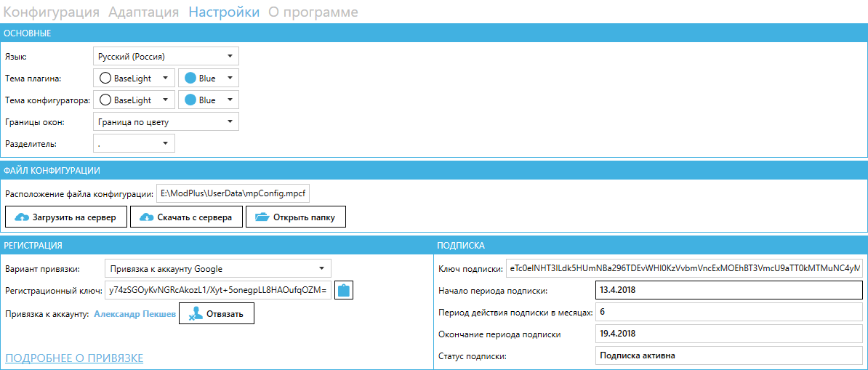Click the clipboard paste icon beside registration key
Screen dimensions: 868x370
coord(344,290)
